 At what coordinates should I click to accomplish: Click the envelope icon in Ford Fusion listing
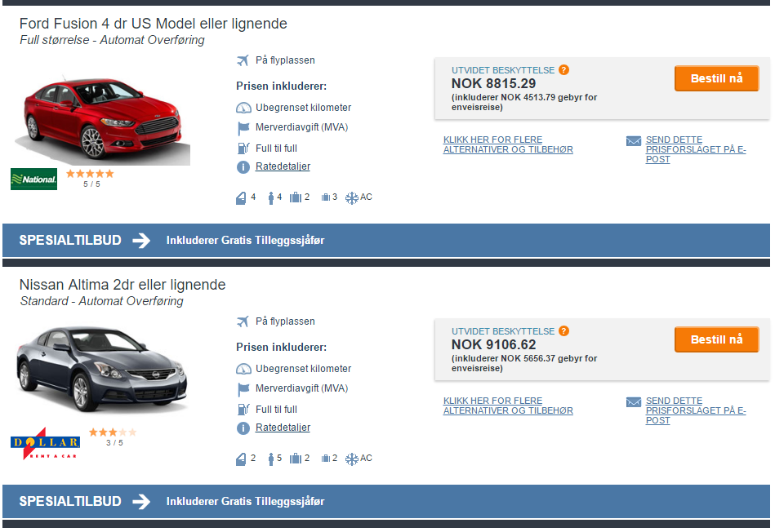[x=634, y=141]
